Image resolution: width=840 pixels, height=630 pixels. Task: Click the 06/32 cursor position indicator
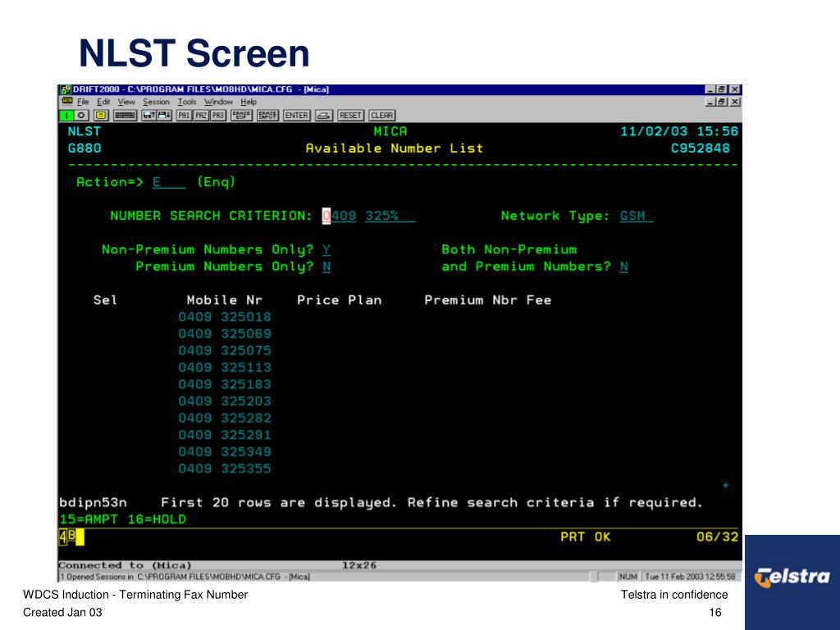point(717,536)
